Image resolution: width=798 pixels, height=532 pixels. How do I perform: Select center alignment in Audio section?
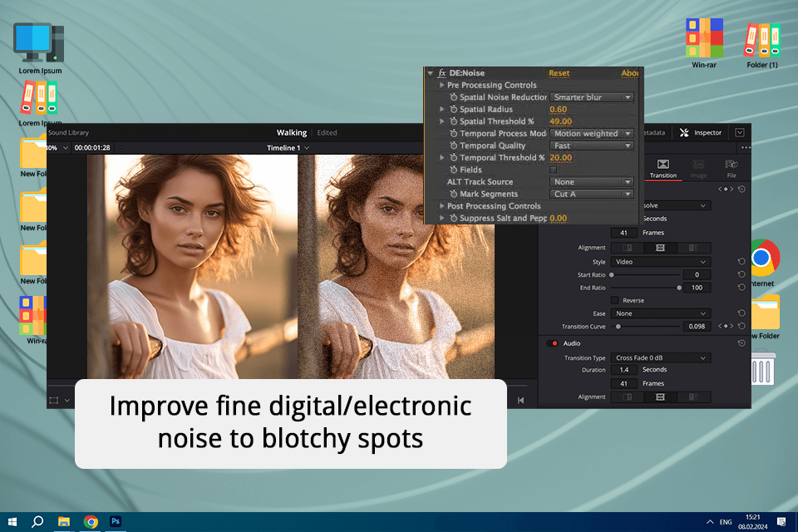coord(660,397)
